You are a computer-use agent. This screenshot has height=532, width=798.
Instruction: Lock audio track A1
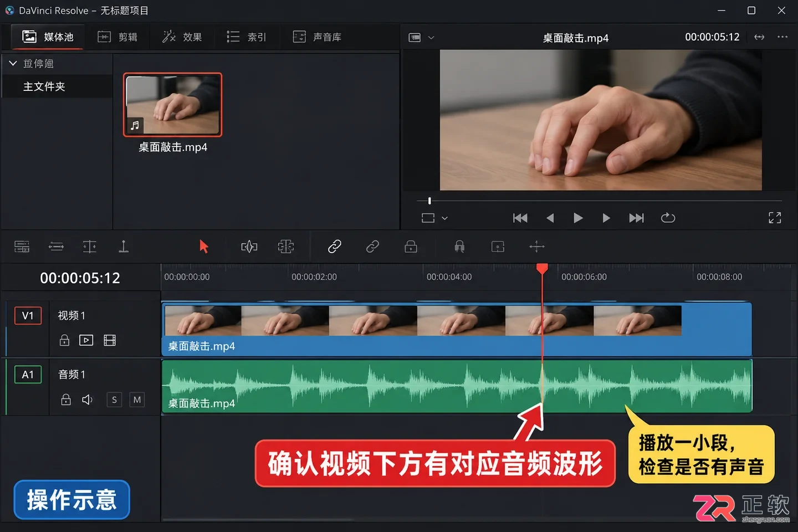pos(66,400)
